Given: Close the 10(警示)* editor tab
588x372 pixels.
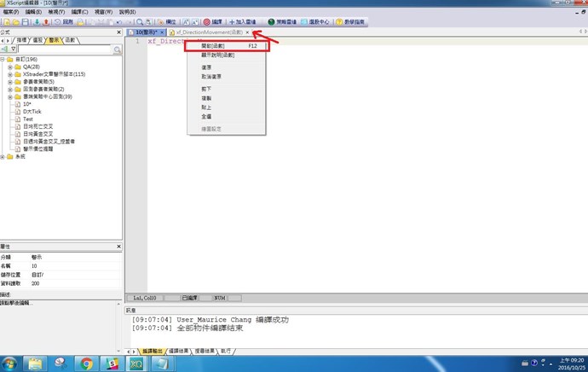Looking at the screenshot, I should pyautogui.click(x=162, y=32).
